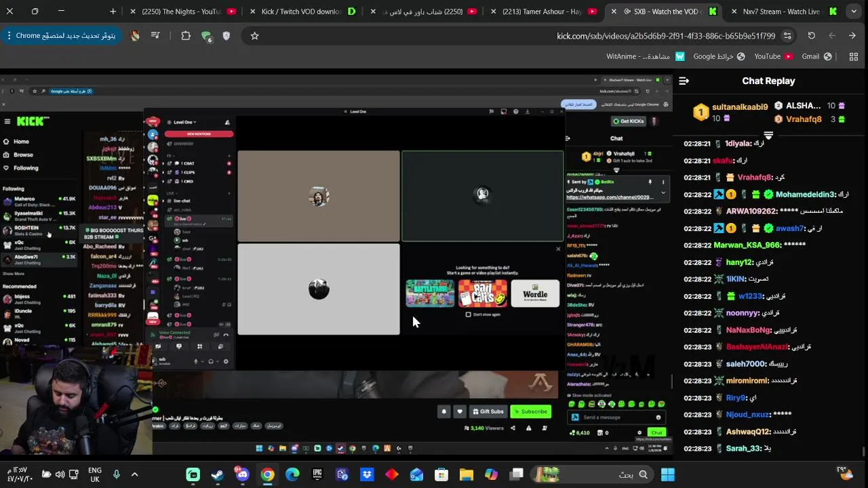Open the YouTube bookmark

pos(773,57)
